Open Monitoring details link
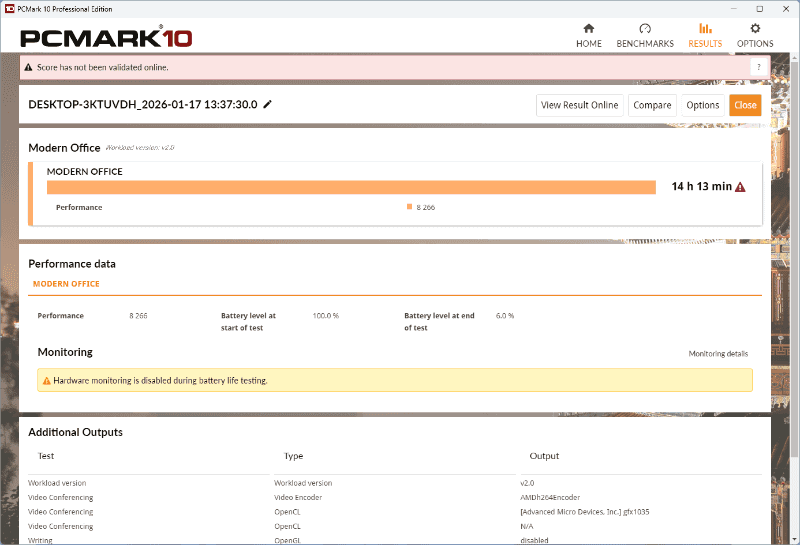800x545 pixels. point(718,354)
